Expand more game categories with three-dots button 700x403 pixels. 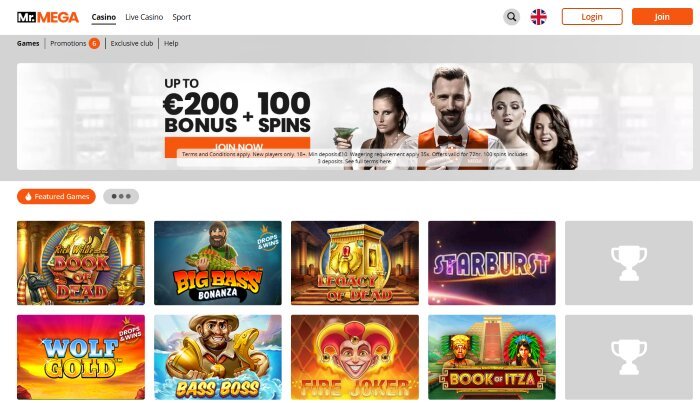point(121,196)
